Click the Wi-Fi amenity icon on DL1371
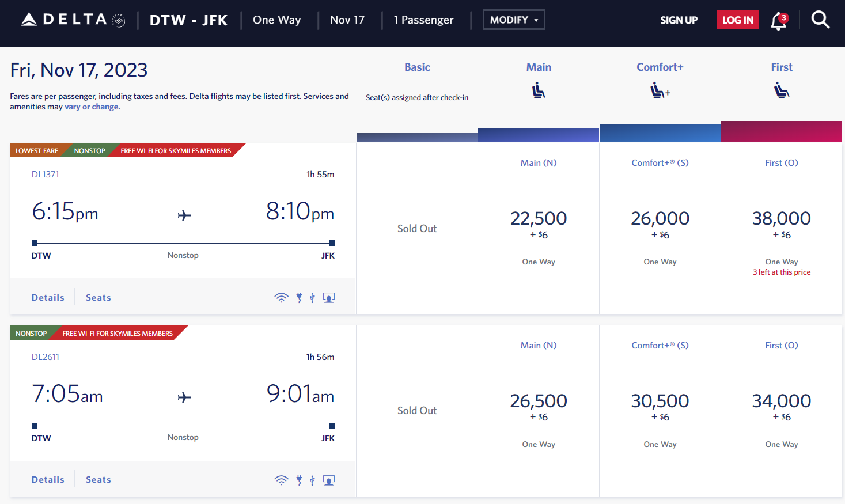The height and width of the screenshot is (504, 845). click(x=282, y=297)
